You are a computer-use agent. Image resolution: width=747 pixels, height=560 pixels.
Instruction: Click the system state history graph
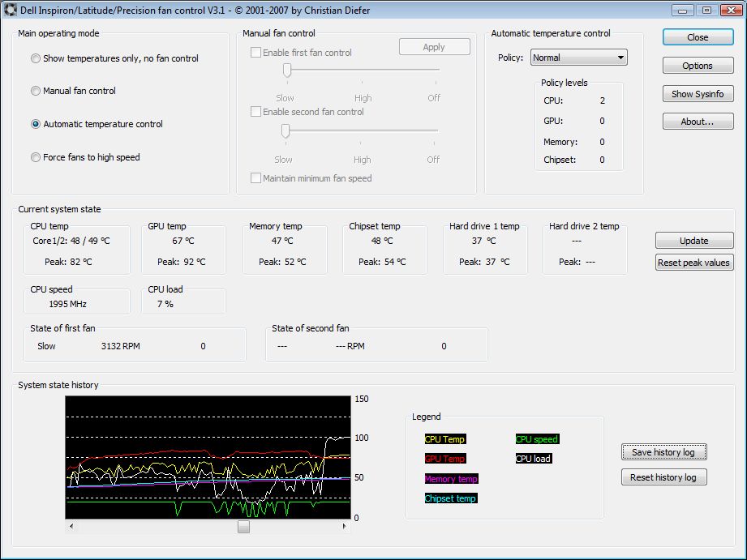click(x=208, y=457)
